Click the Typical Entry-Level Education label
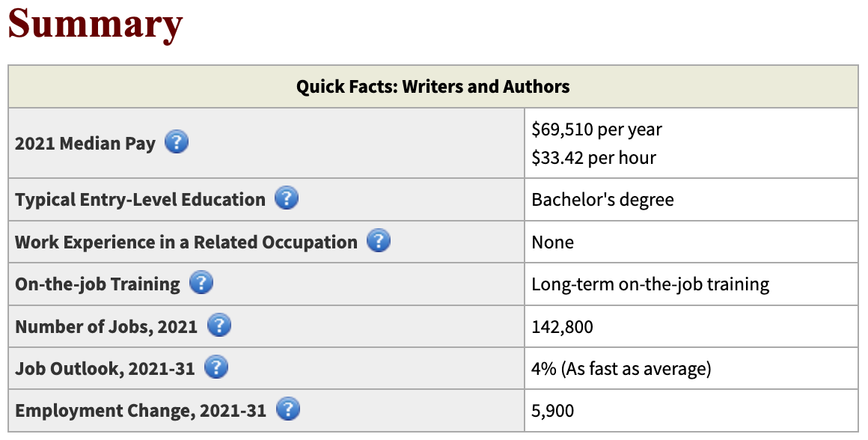 tap(140, 199)
